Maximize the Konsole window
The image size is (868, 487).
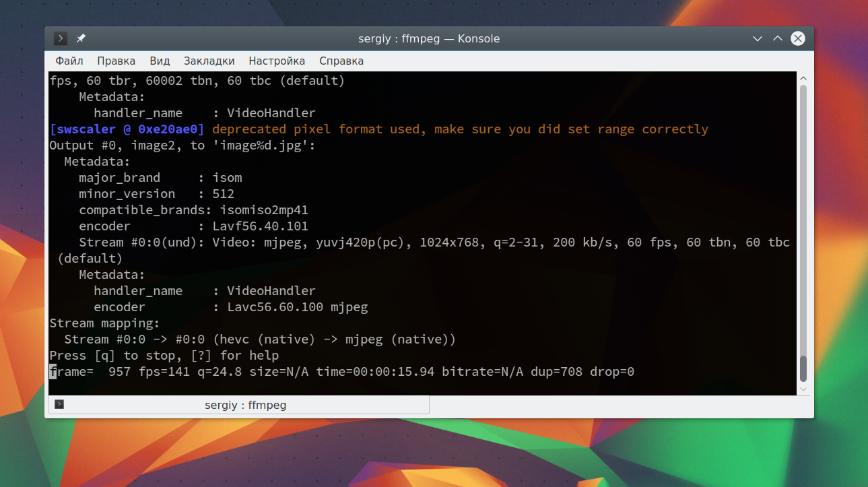click(778, 38)
